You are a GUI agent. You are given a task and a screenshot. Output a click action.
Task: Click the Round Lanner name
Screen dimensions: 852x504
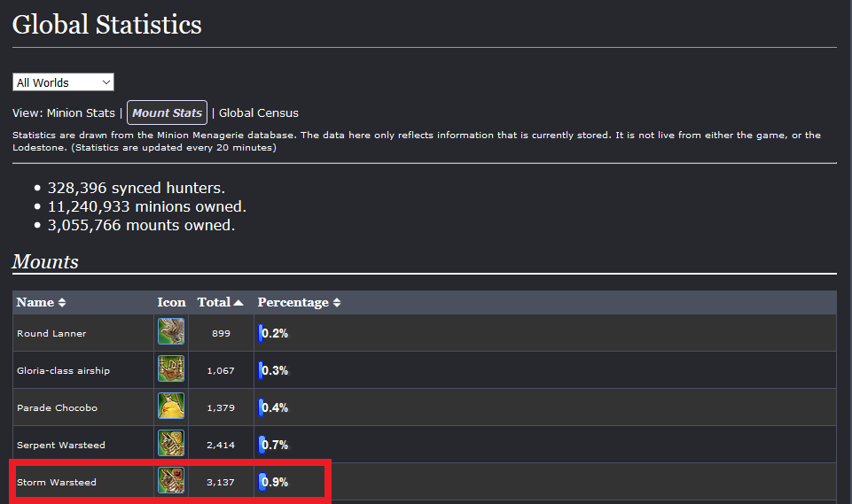[x=51, y=333]
